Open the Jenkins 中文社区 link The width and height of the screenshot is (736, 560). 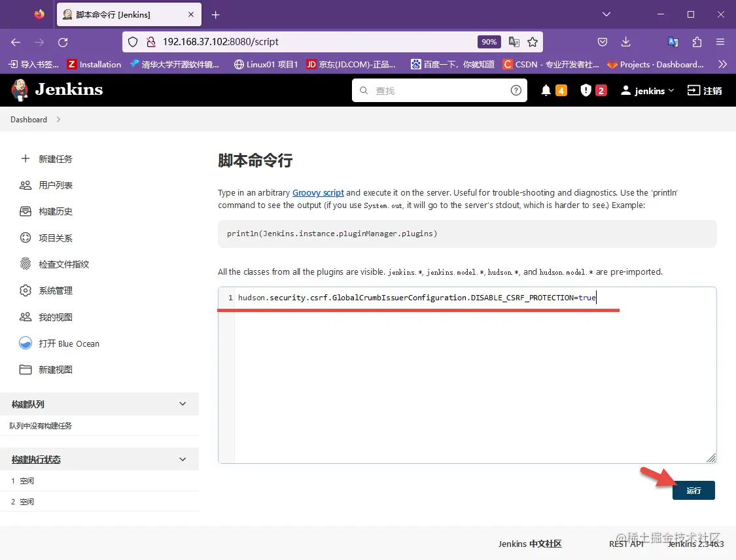pyautogui.click(x=529, y=544)
